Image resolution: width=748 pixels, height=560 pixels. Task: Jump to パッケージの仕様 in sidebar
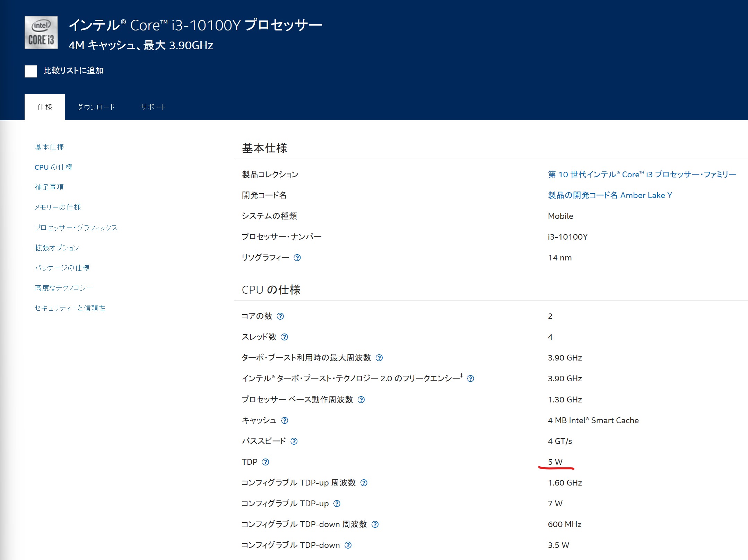tap(62, 268)
